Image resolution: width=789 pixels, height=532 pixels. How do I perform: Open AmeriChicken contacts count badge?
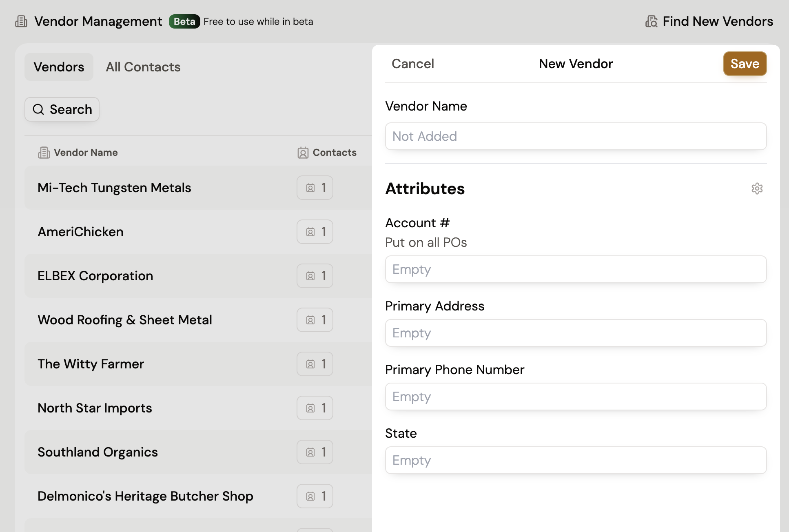315,232
